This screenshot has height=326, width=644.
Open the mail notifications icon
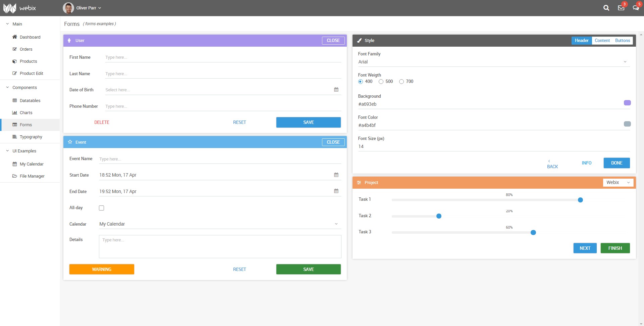pos(621,8)
